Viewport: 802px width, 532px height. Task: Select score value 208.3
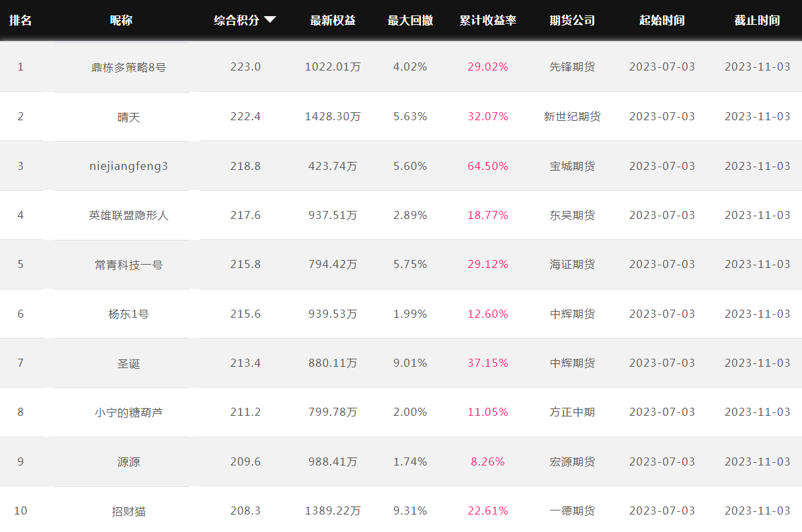(x=245, y=511)
